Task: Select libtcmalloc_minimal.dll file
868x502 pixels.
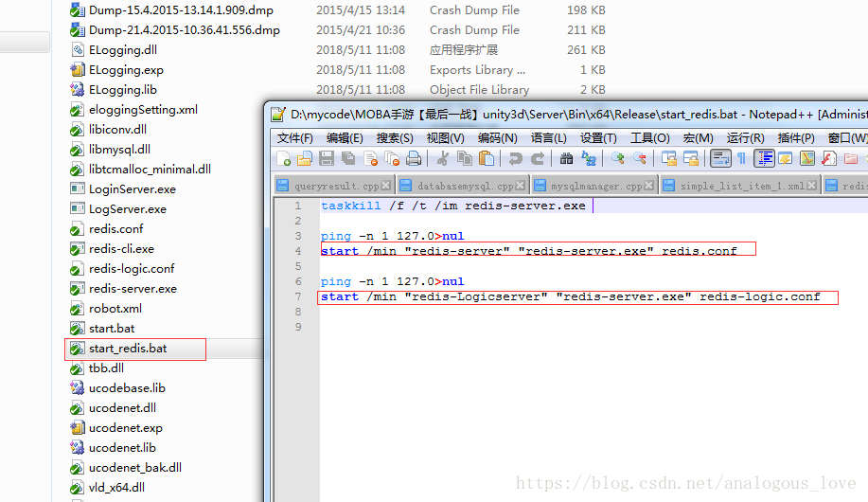Action: (x=150, y=169)
